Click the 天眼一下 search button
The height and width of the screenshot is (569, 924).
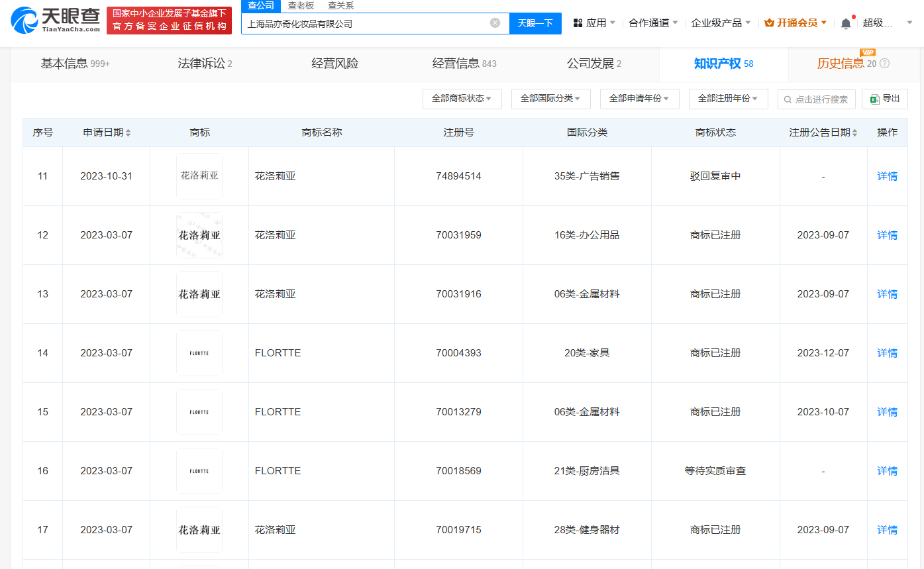click(x=535, y=22)
